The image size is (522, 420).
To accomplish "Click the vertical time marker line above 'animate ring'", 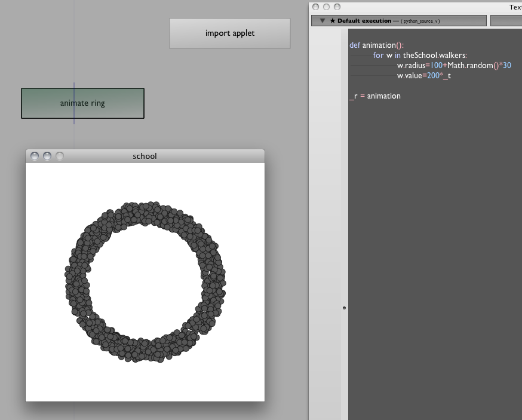I will point(74,48).
